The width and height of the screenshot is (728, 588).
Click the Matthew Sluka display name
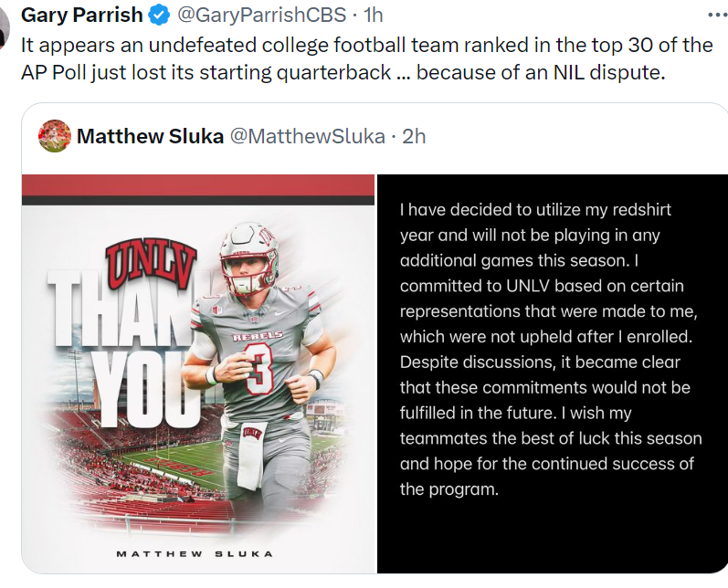[x=150, y=136]
